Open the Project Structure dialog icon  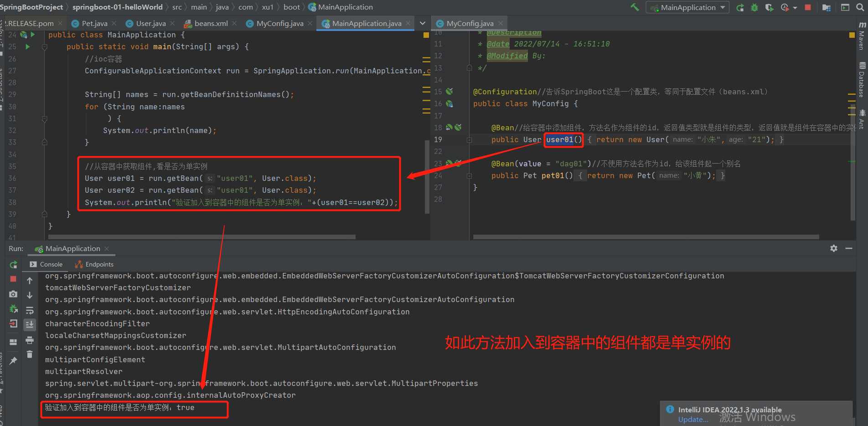[x=826, y=7]
